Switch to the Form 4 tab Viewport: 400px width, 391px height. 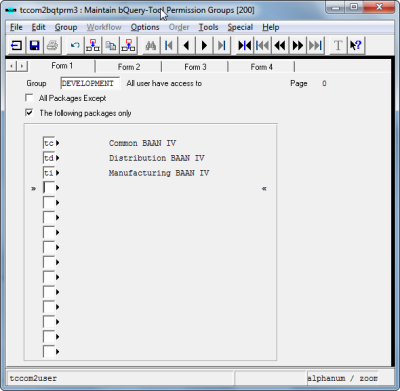coord(261,67)
